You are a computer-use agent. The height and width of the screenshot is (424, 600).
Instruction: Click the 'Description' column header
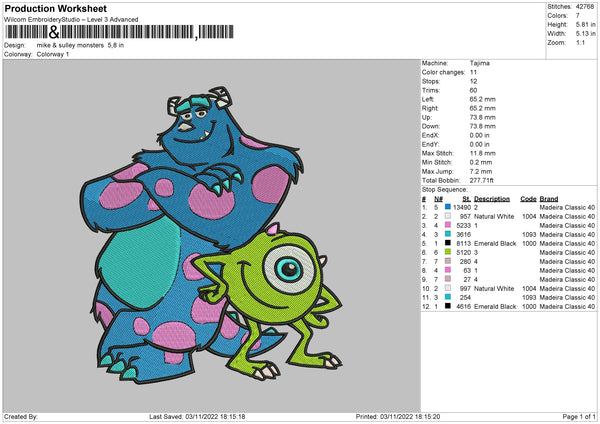click(492, 199)
